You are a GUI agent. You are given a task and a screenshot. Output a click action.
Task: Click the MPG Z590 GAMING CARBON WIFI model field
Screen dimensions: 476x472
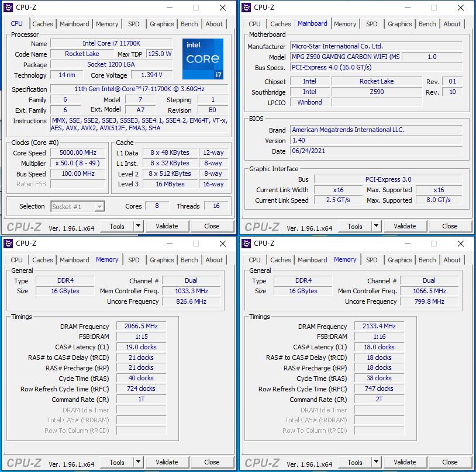(346, 57)
